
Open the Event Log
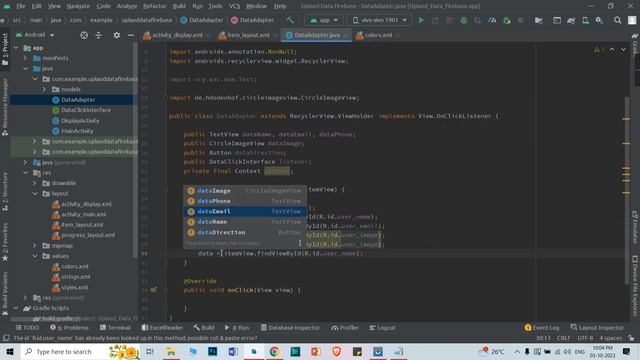pyautogui.click(x=542, y=328)
